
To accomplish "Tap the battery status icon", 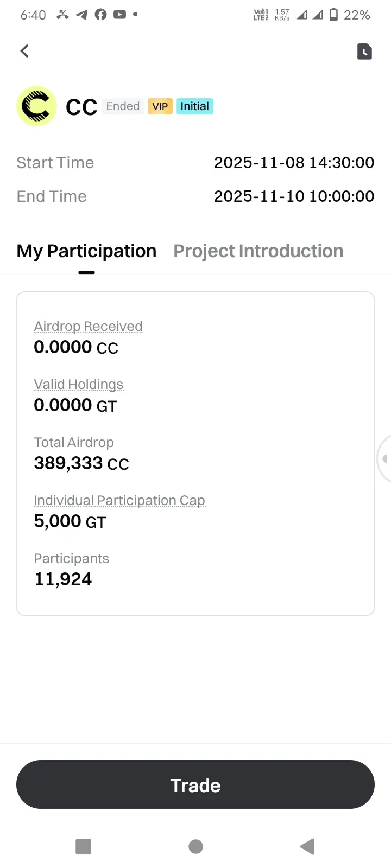I will tap(334, 15).
